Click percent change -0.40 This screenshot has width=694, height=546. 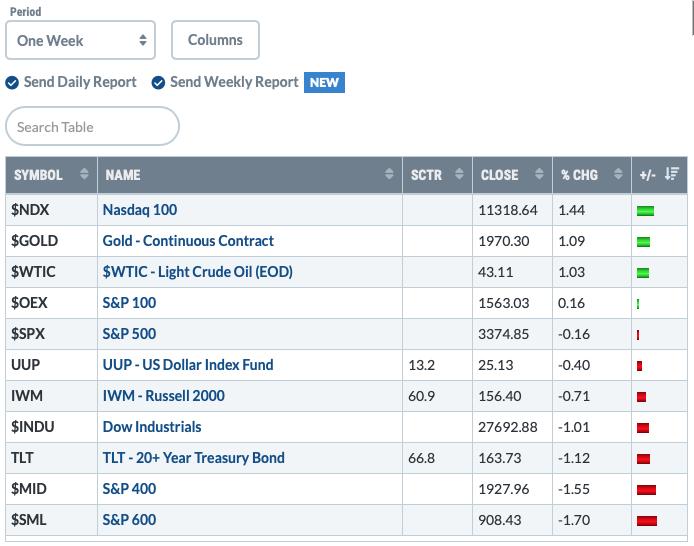tap(574, 365)
